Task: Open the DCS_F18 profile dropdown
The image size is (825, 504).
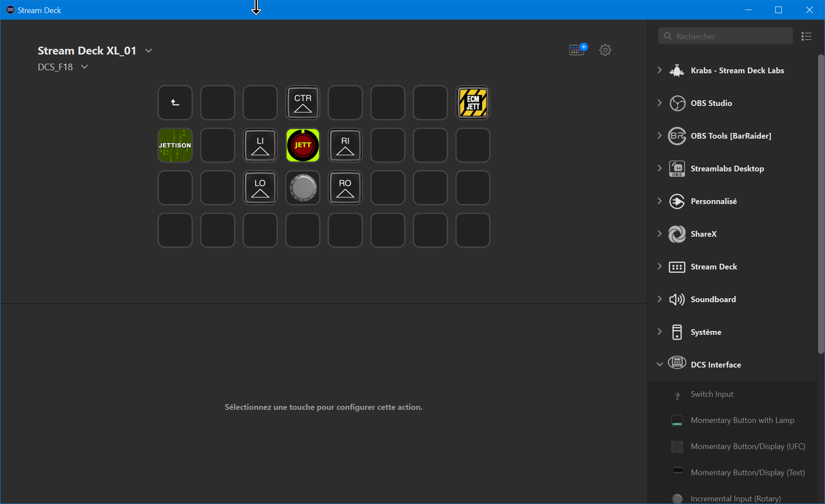Action: pyautogui.click(x=85, y=67)
